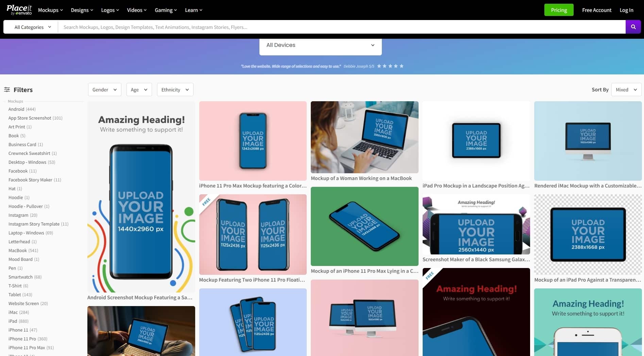Change the Sort By Mixed dropdown

click(626, 90)
